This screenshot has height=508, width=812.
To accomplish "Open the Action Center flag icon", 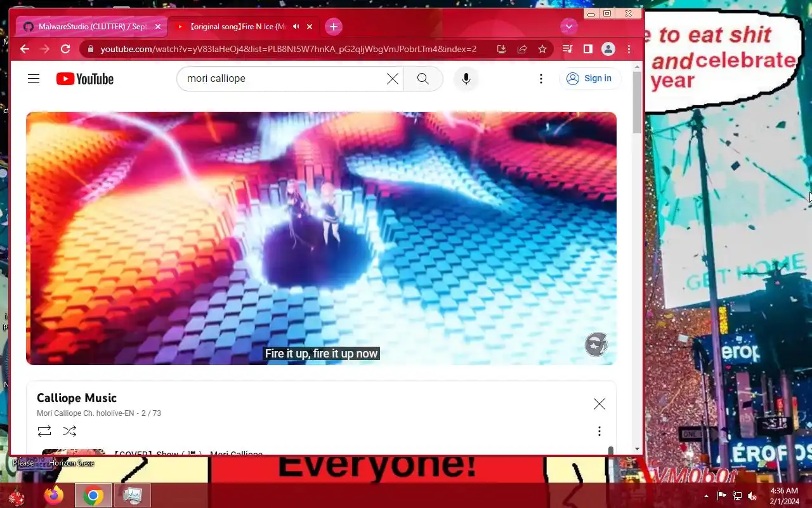I will 722,496.
